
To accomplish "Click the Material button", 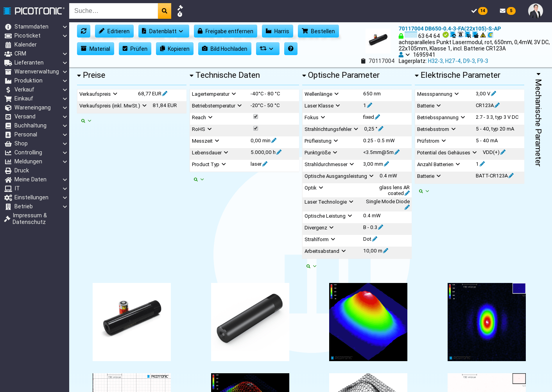I will click(x=95, y=48).
